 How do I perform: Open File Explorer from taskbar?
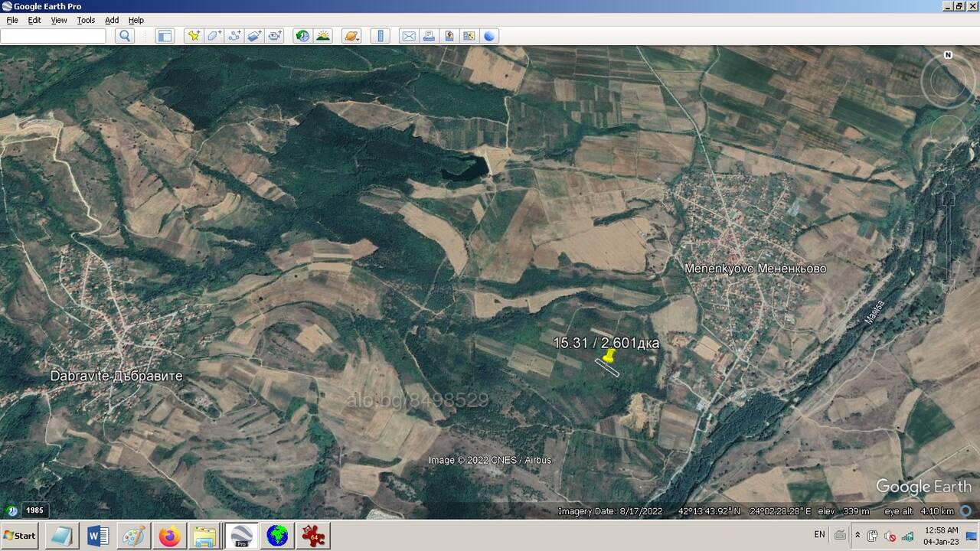pyautogui.click(x=205, y=536)
